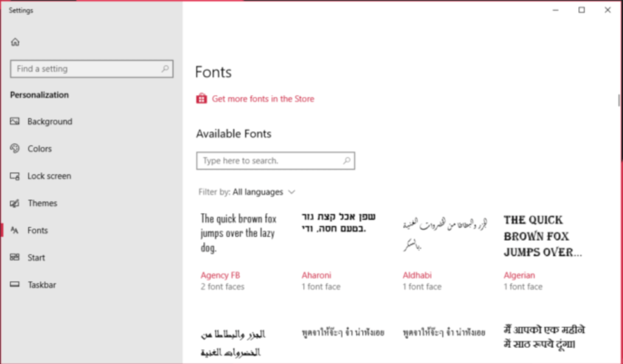623x364 pixels.
Task: Click the Aldhabi Arabic font preview
Action: [445, 234]
